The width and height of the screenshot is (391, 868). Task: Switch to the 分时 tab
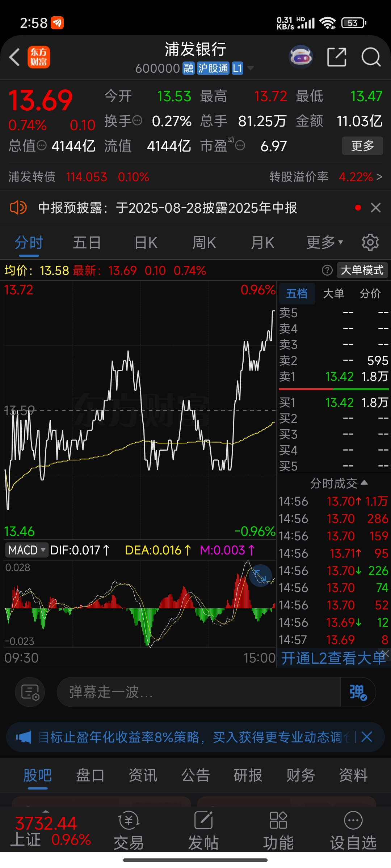pyautogui.click(x=29, y=242)
